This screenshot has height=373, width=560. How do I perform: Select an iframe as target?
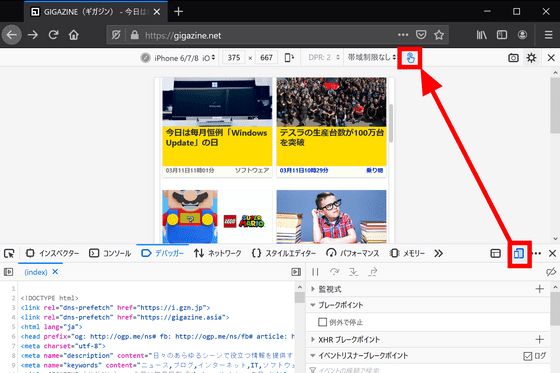coord(496,253)
